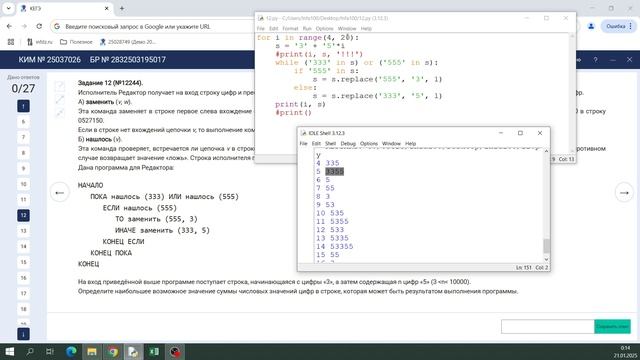
Task: Click the second tool icon beside task text
Action: coord(60,99)
